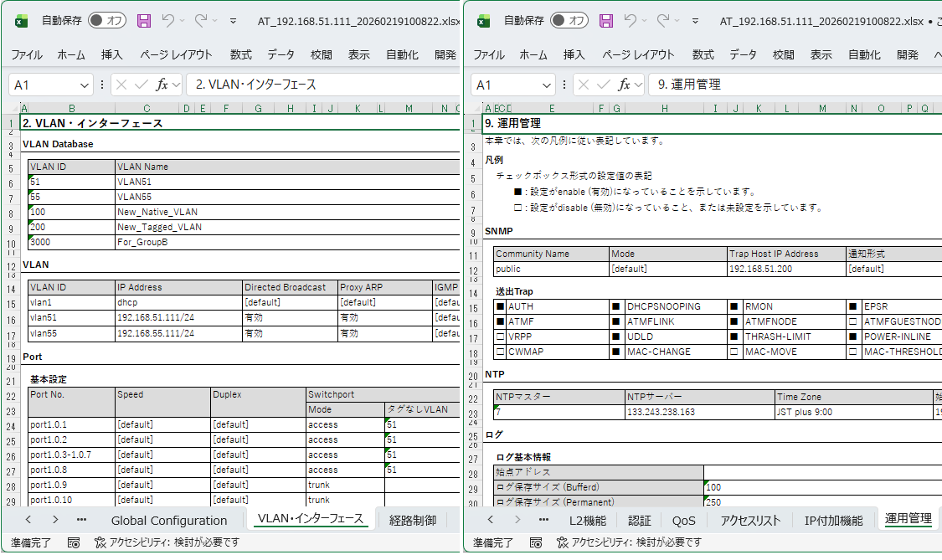
Task: Click the fx Insert Function icon beside '2. VLAN・インターフェース'
Action: [162, 85]
